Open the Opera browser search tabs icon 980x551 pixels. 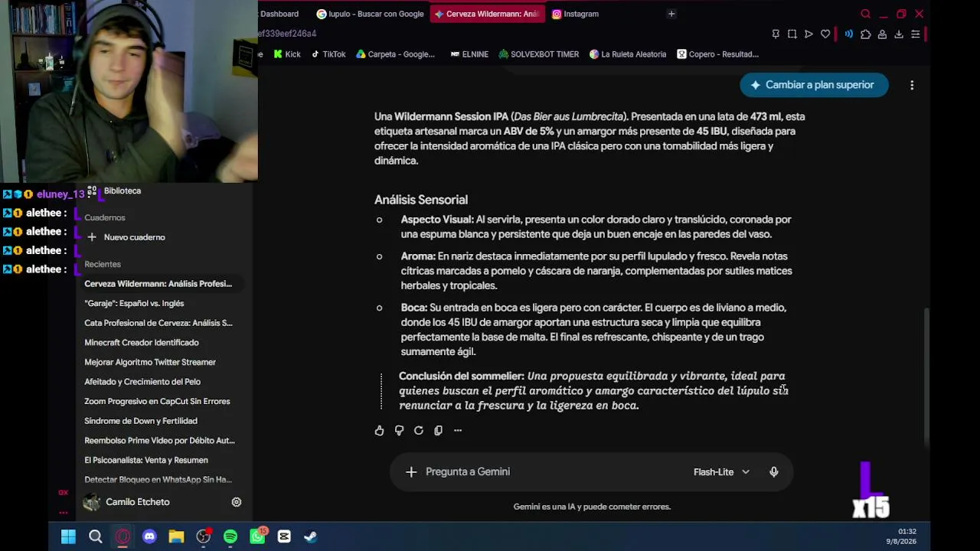click(865, 14)
